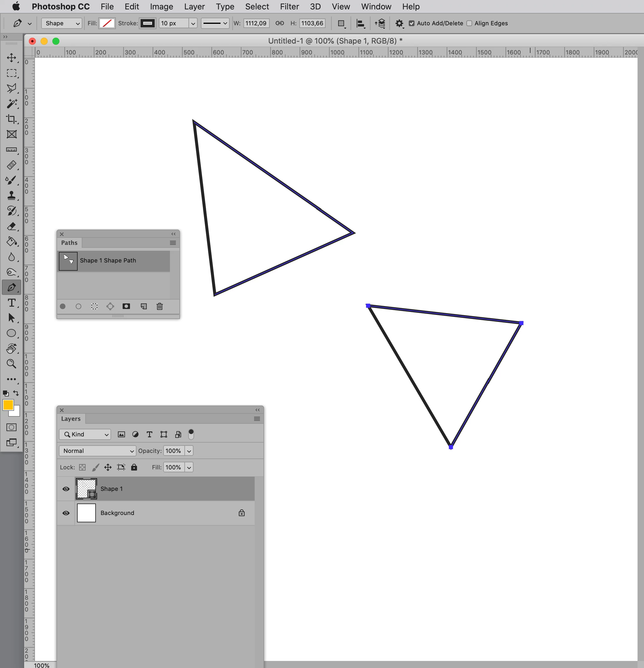Open the Normal blend mode dropdown

tap(97, 451)
